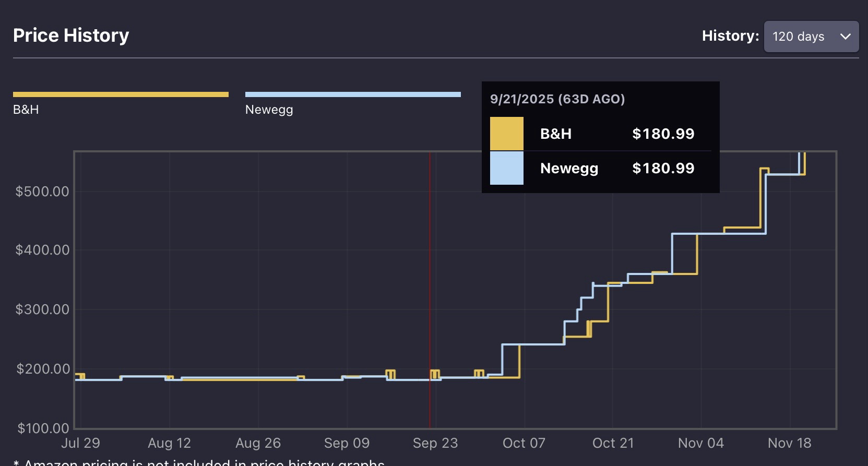Click the $500.00 y-axis label

coord(42,192)
